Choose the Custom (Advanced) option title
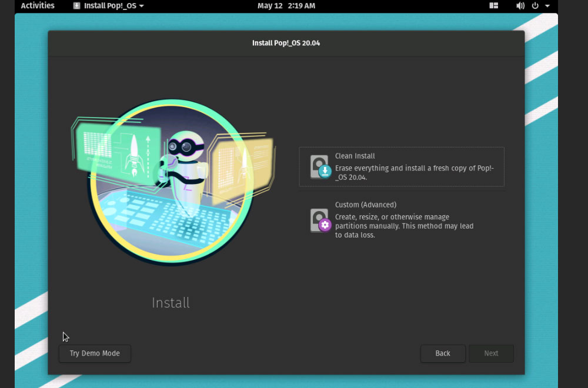Viewport: 588px width, 388px height. (366, 205)
